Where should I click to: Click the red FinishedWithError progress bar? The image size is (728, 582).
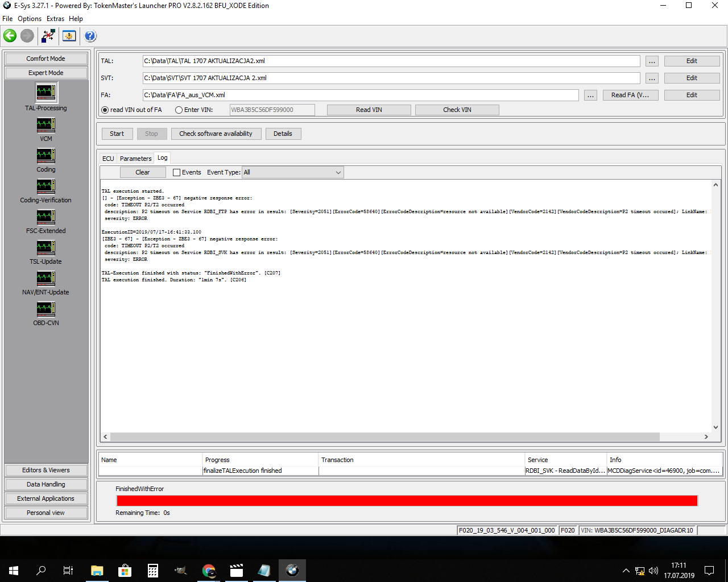pyautogui.click(x=407, y=500)
